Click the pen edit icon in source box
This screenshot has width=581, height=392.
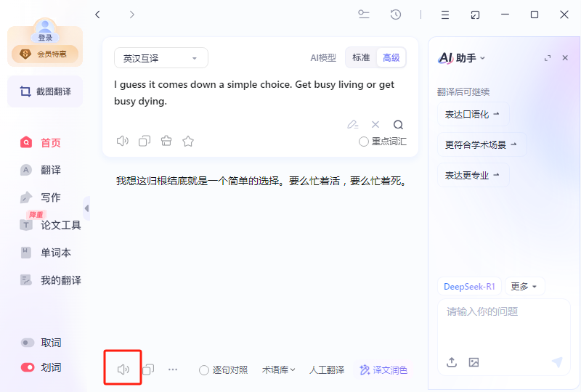(x=353, y=124)
